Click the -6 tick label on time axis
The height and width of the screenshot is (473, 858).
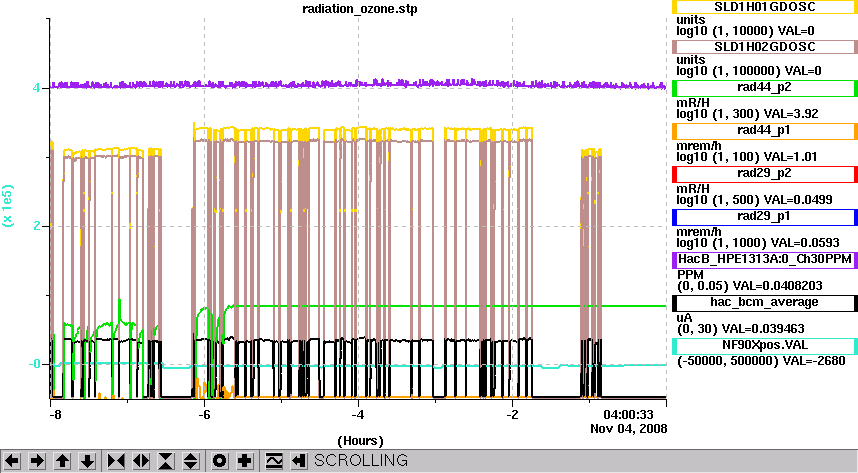click(204, 414)
